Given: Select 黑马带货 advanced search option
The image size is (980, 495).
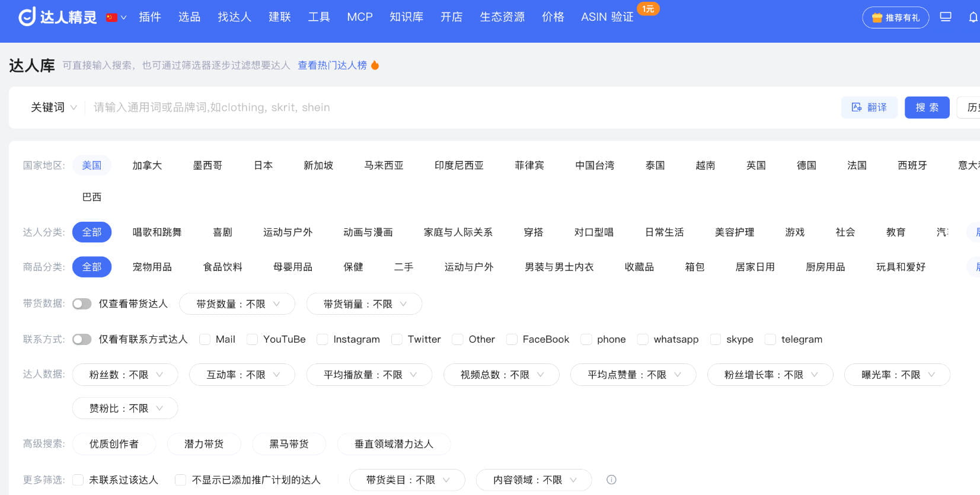Looking at the screenshot, I should [289, 444].
